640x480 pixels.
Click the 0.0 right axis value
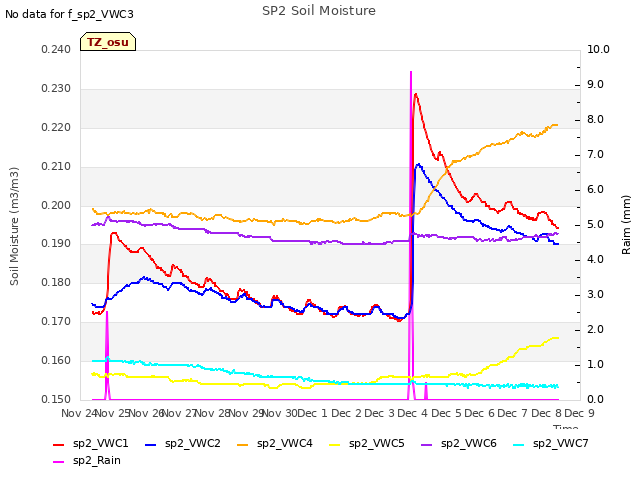click(x=595, y=400)
